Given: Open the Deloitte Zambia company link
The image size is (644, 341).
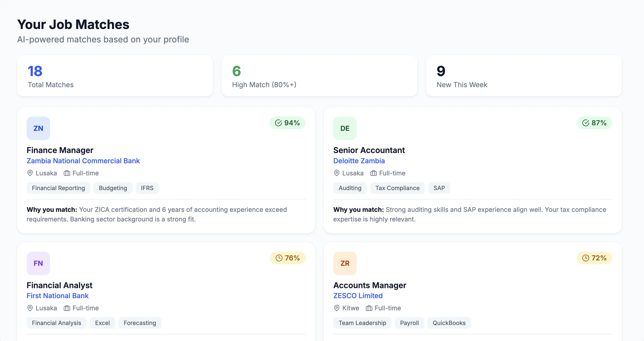Looking at the screenshot, I should click(x=359, y=161).
